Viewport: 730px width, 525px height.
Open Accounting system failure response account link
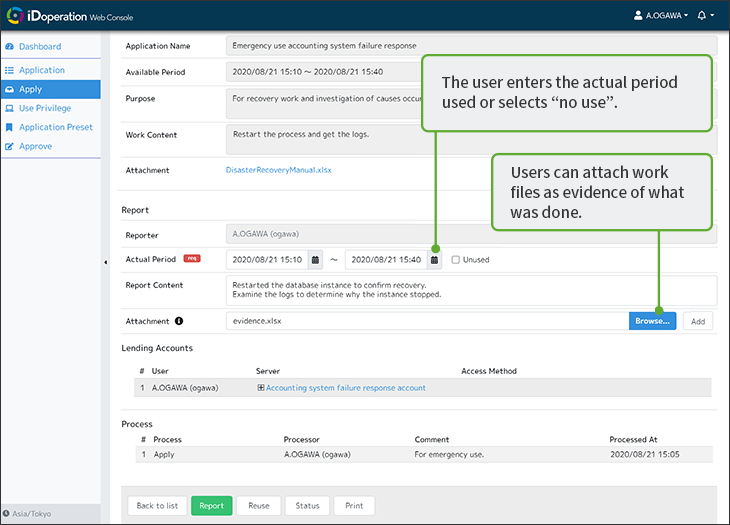click(x=345, y=388)
